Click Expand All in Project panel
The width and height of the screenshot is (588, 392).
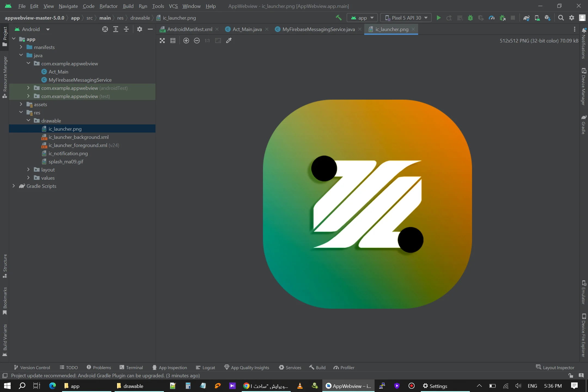tap(116, 29)
